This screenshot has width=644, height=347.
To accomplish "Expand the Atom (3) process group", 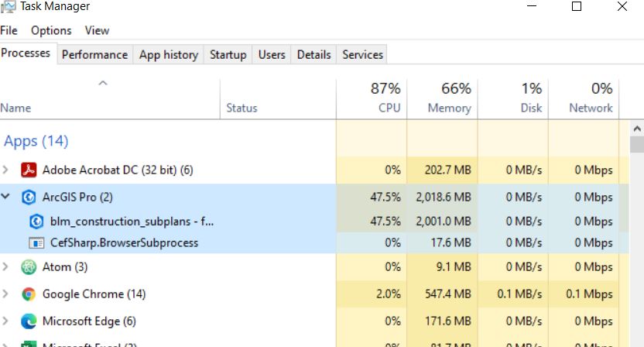I will click(x=5, y=266).
